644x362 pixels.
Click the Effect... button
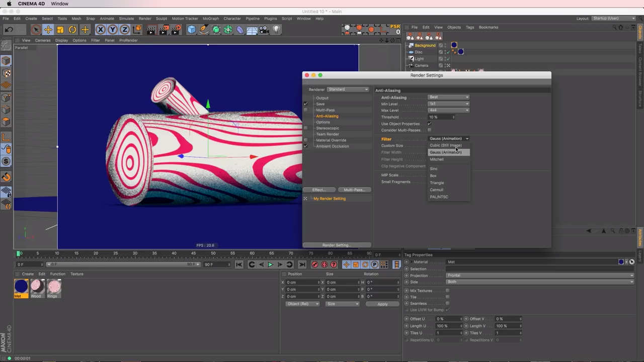[318, 190]
